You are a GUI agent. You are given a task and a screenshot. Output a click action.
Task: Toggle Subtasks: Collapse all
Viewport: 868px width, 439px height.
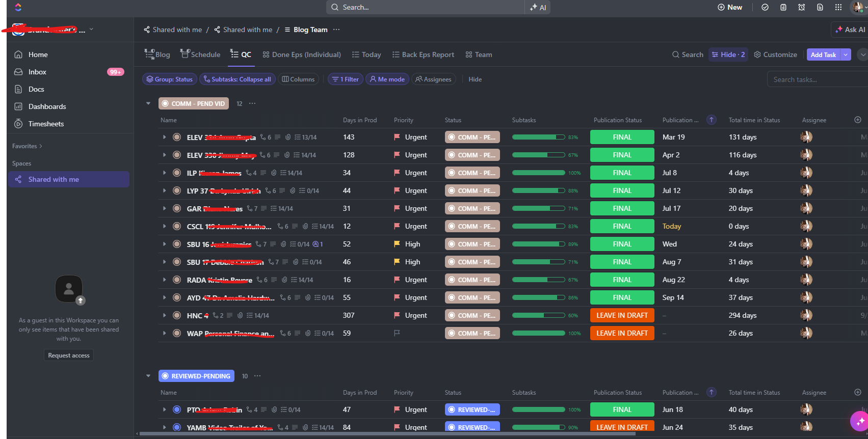[x=237, y=79]
